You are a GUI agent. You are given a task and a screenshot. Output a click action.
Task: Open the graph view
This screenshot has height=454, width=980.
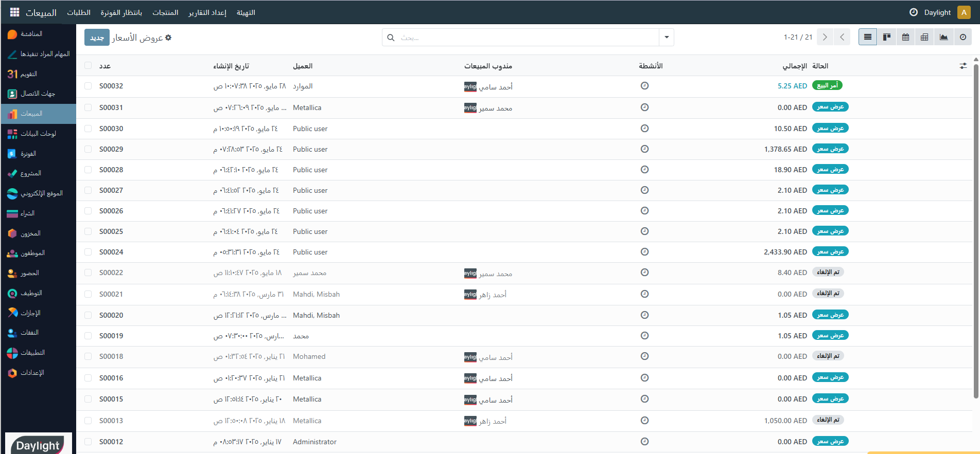click(x=943, y=37)
